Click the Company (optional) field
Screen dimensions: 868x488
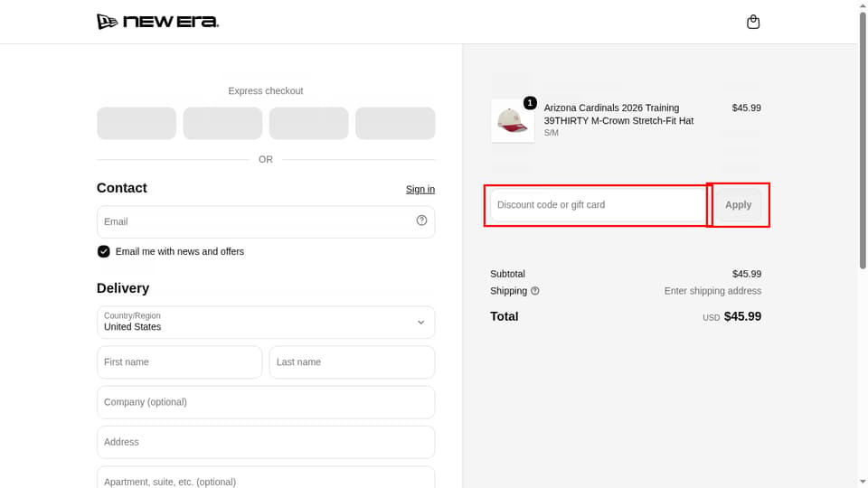(x=266, y=402)
